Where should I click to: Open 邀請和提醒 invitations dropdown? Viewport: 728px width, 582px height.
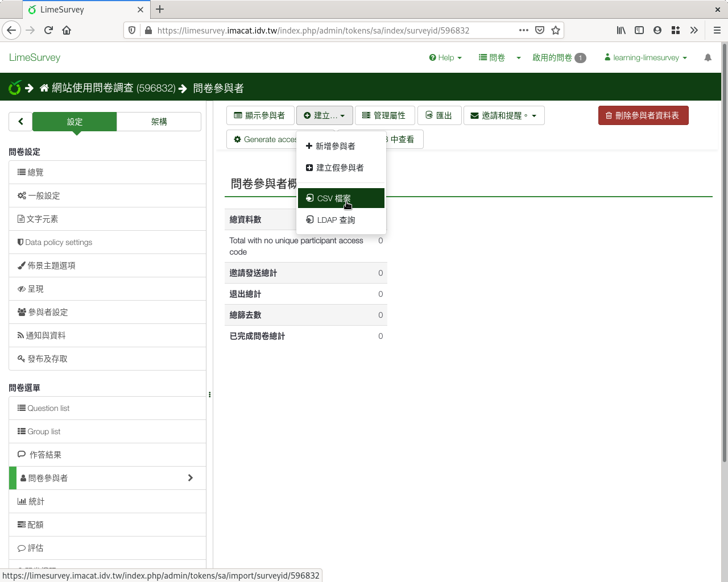coord(504,115)
